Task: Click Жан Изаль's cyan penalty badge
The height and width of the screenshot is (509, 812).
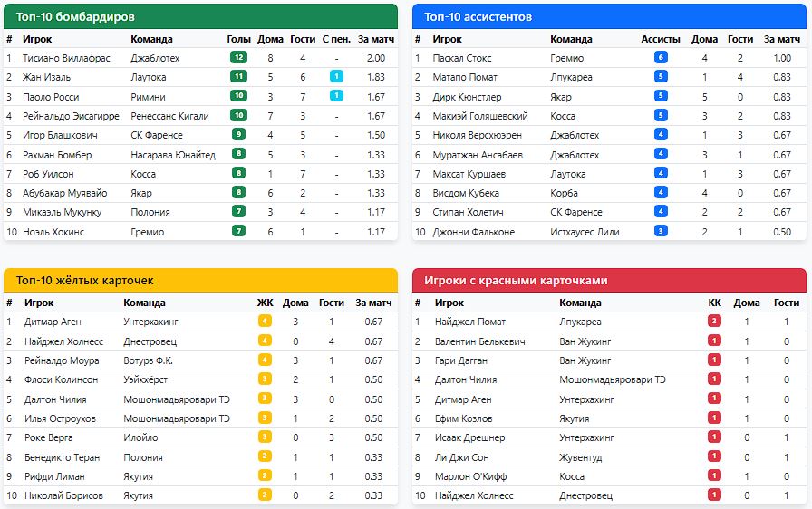Action: [336, 77]
